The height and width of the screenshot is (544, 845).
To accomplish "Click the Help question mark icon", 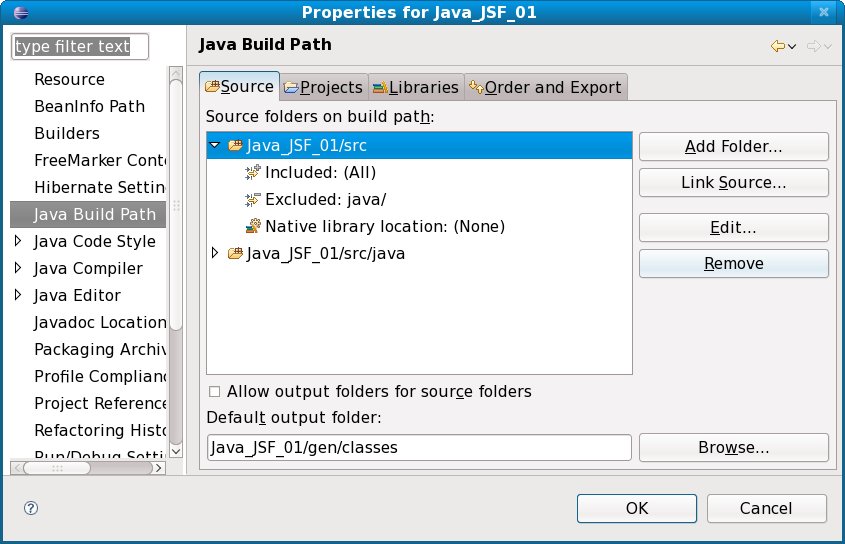I will 30,508.
